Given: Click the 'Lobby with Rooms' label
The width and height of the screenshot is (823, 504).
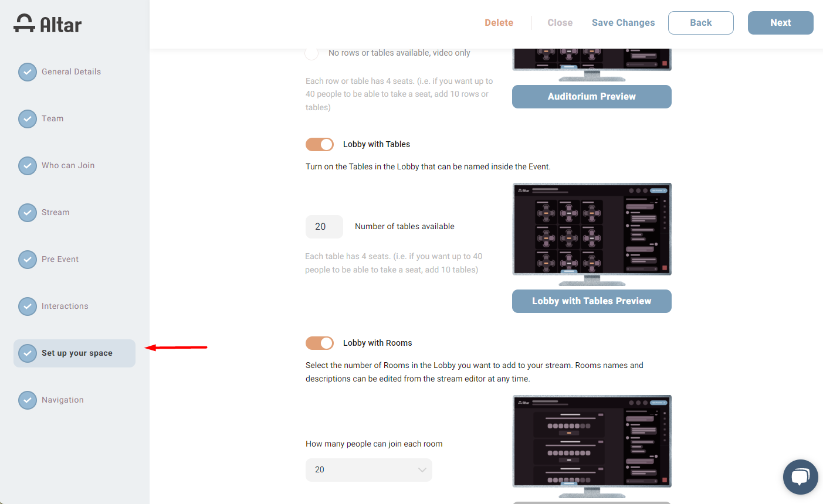Looking at the screenshot, I should [x=378, y=343].
